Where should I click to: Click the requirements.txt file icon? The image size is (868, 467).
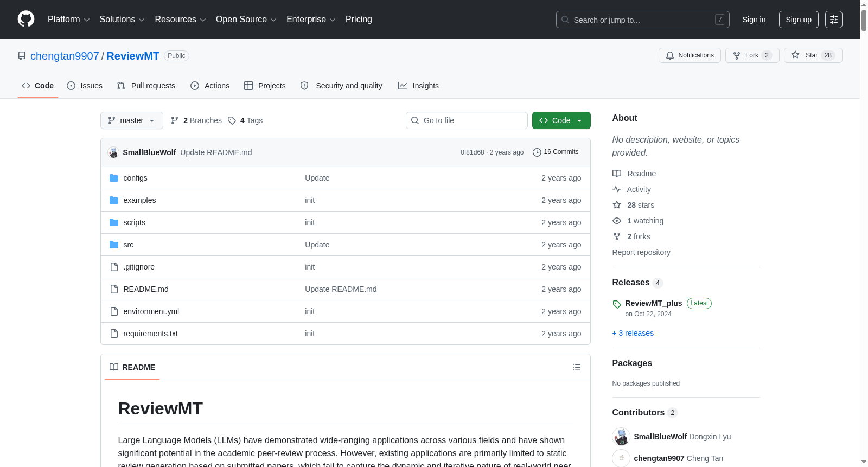(x=114, y=334)
